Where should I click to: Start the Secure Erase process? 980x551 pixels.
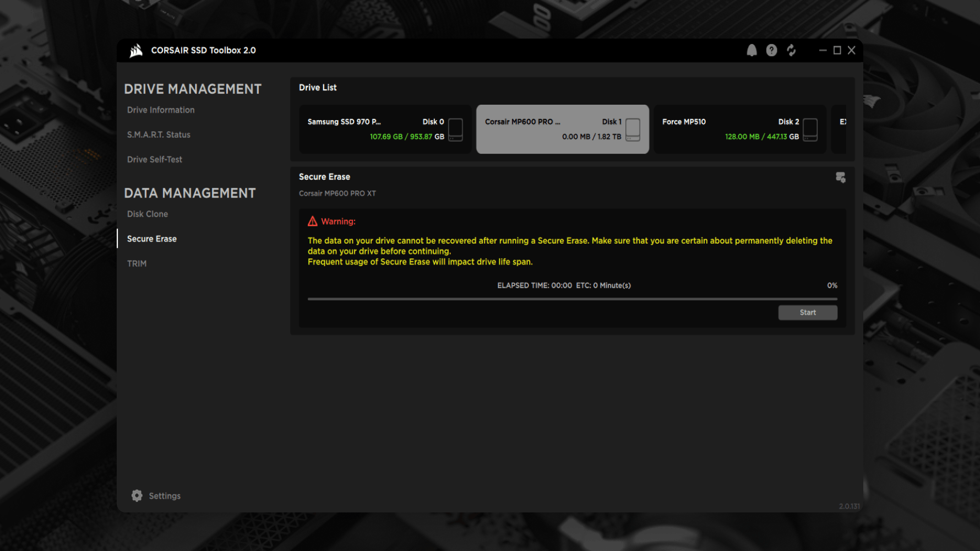pyautogui.click(x=808, y=312)
